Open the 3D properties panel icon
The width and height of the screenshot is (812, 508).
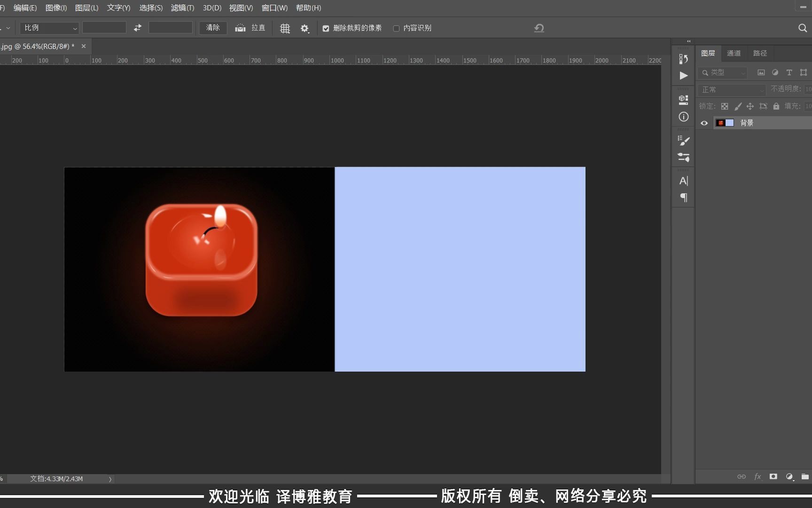pos(683,100)
